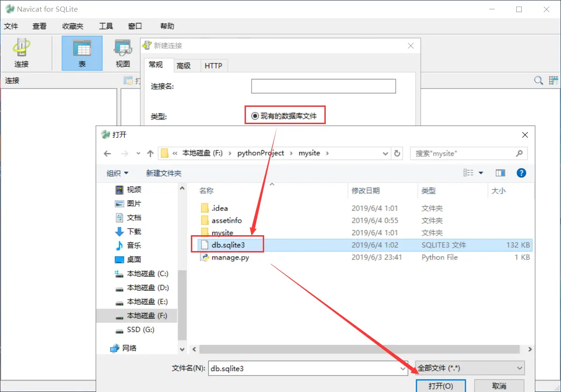561x392 pixels.
Task: Switch to the 高级 tab
Action: point(184,66)
